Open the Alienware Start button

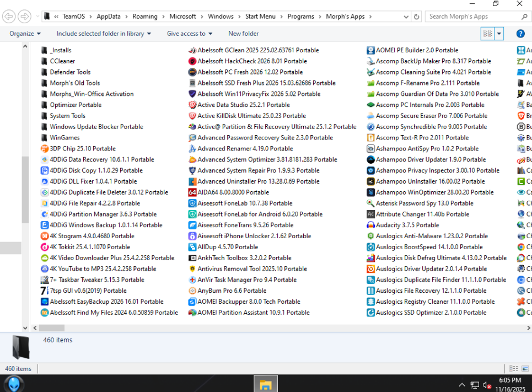(14, 384)
